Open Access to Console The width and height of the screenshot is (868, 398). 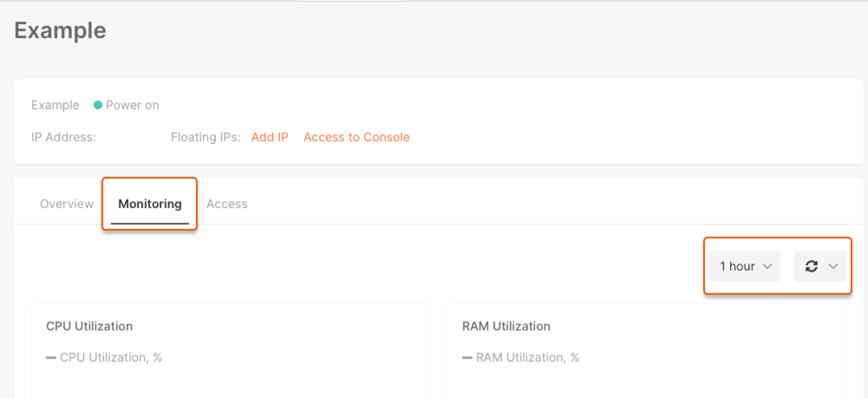click(x=357, y=137)
